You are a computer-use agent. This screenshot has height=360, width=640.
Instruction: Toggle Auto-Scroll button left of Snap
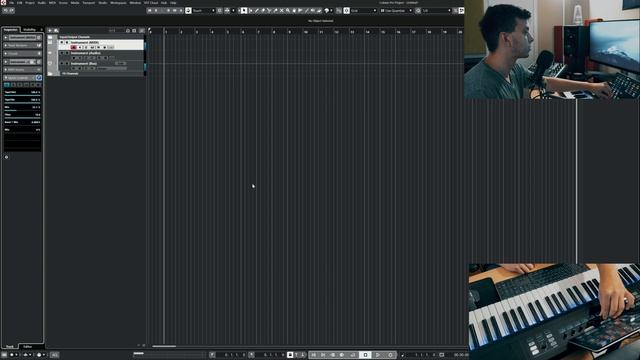click(338, 11)
